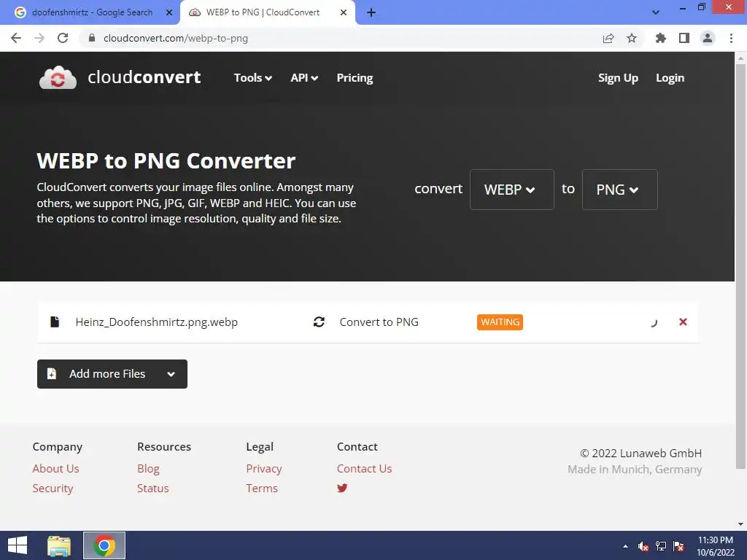Click the Convert to PNG text
The height and width of the screenshot is (560, 747).
click(x=379, y=322)
